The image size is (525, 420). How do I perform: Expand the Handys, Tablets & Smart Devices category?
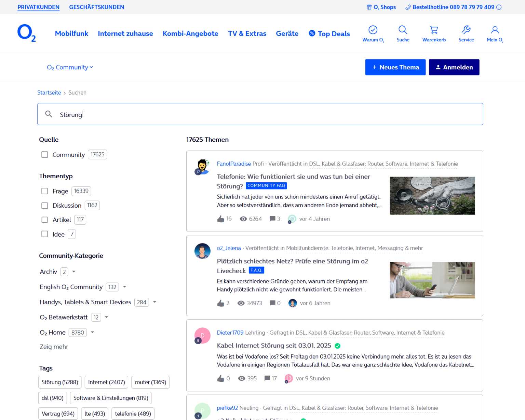154,302
